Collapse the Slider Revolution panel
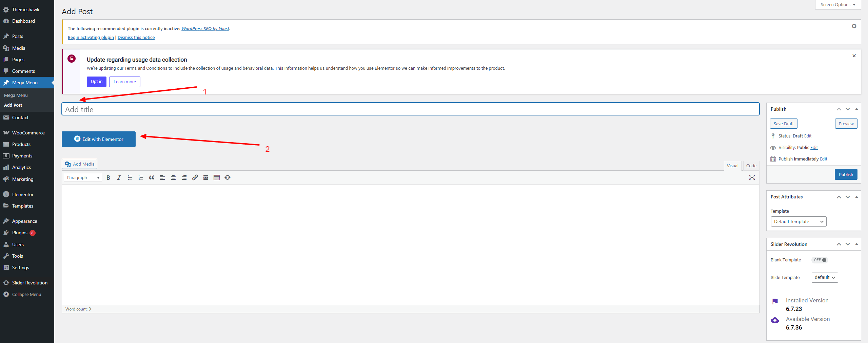Image resolution: width=868 pixels, height=343 pixels. [856, 244]
